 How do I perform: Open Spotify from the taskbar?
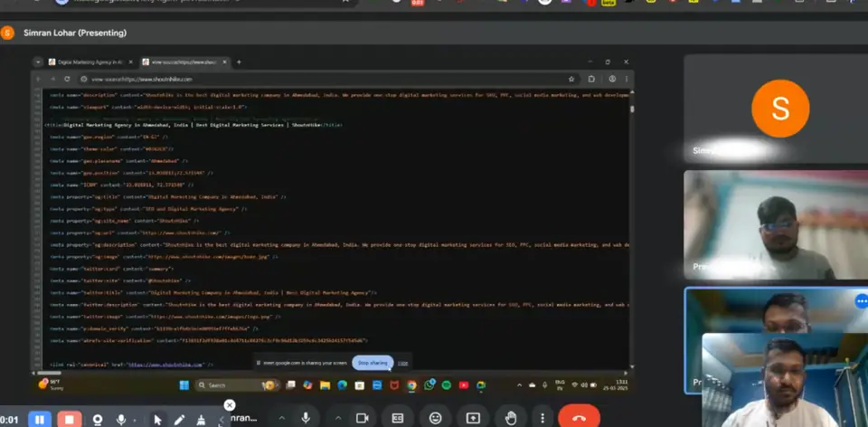tap(446, 384)
